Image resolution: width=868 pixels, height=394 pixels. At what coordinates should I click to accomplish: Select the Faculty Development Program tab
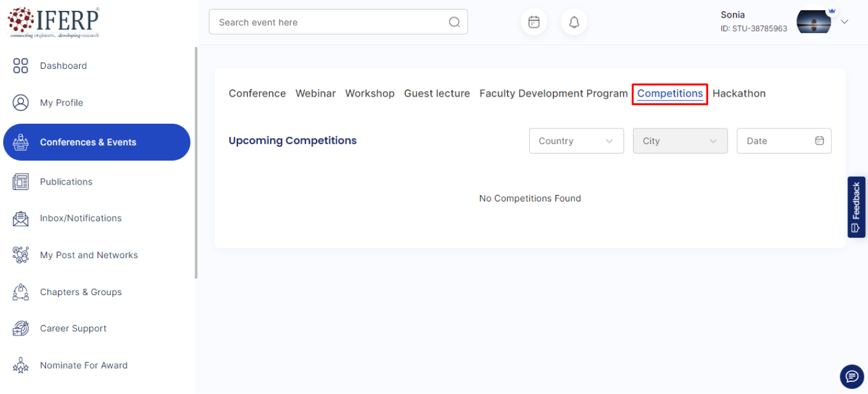553,94
